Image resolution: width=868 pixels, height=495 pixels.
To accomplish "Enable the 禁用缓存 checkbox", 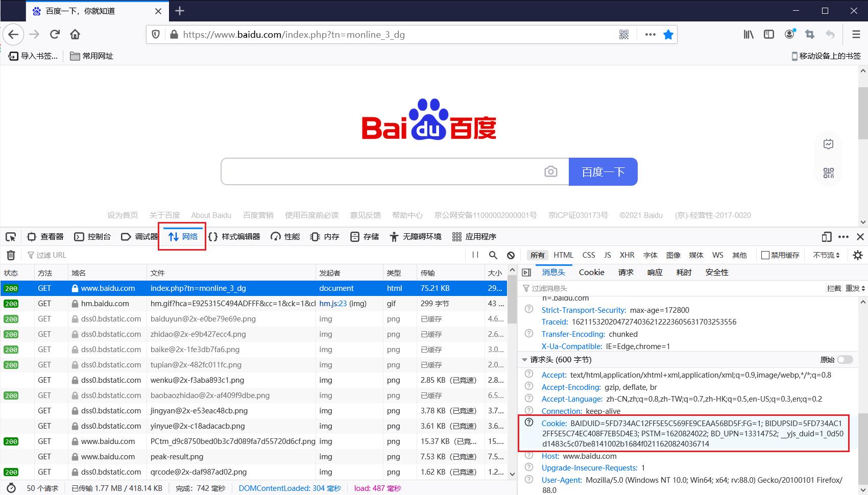I will (765, 255).
